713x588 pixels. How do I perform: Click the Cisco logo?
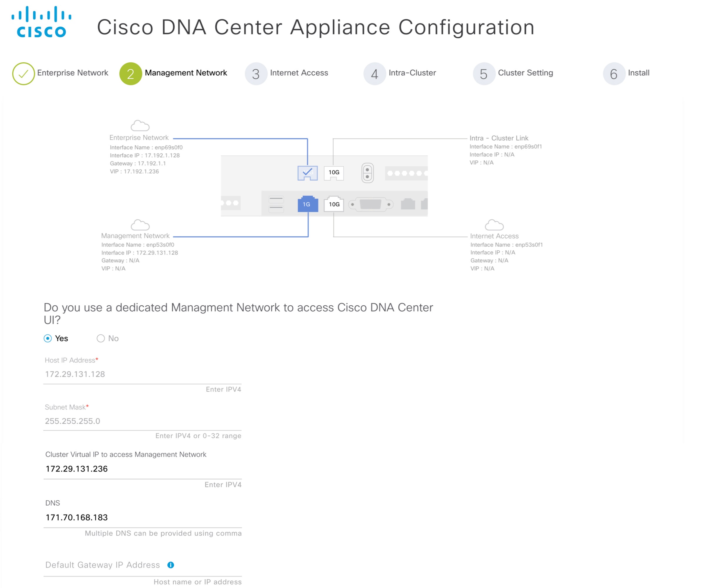point(41,22)
